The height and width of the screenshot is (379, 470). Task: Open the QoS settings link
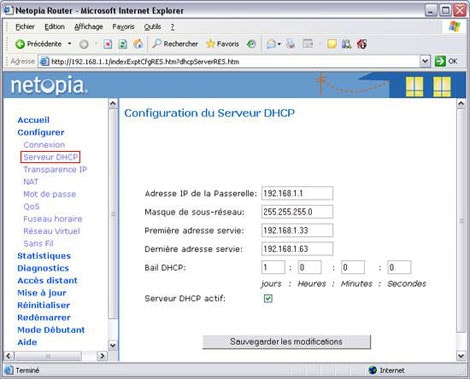click(31, 206)
